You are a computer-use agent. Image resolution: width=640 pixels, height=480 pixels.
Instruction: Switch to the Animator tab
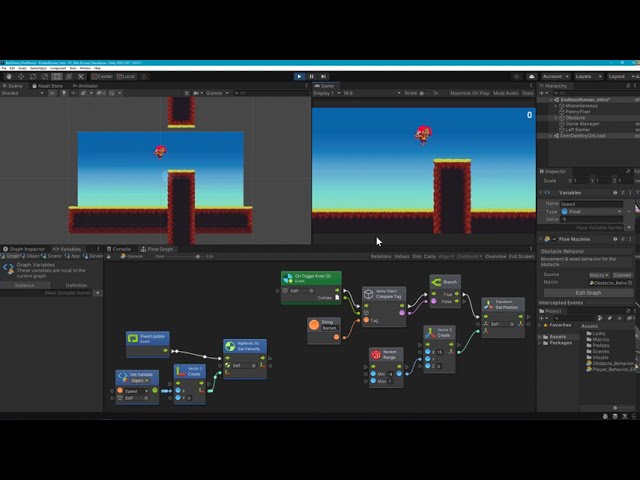point(85,86)
